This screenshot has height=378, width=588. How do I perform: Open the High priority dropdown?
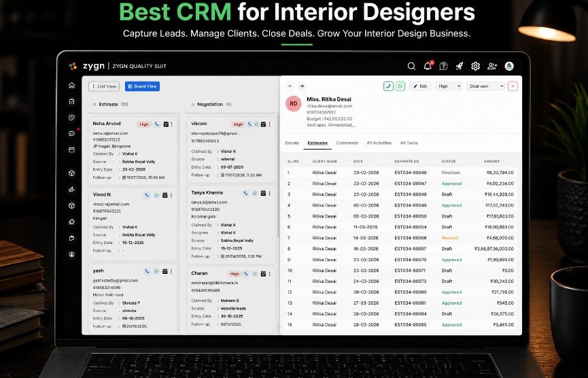(449, 86)
